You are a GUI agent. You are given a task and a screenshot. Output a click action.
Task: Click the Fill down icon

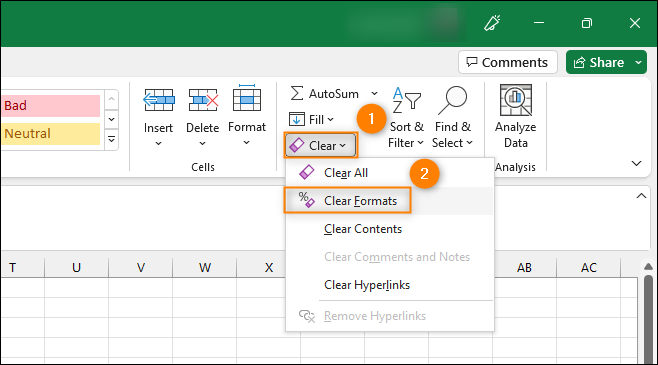tap(297, 120)
